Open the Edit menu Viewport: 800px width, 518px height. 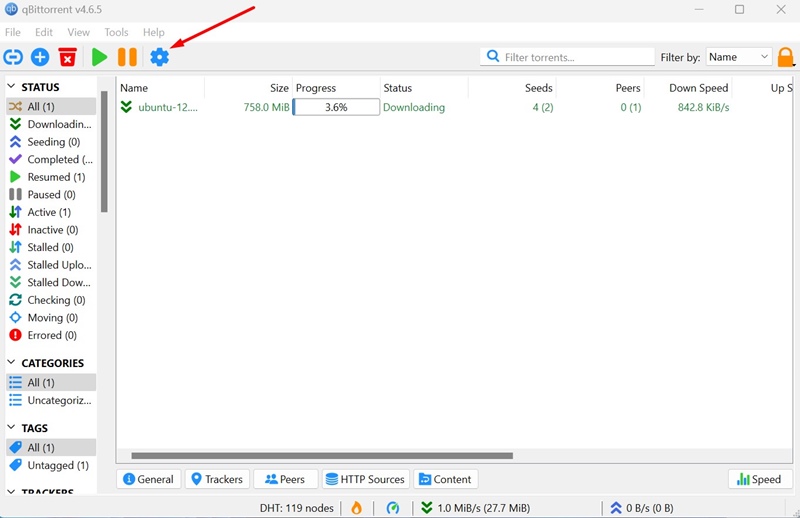pyautogui.click(x=44, y=32)
